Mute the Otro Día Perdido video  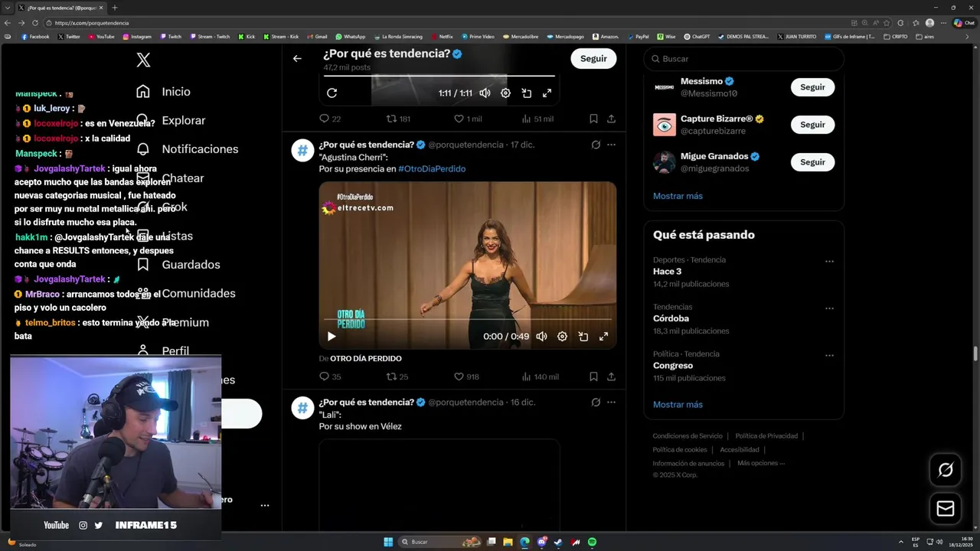pos(541,336)
